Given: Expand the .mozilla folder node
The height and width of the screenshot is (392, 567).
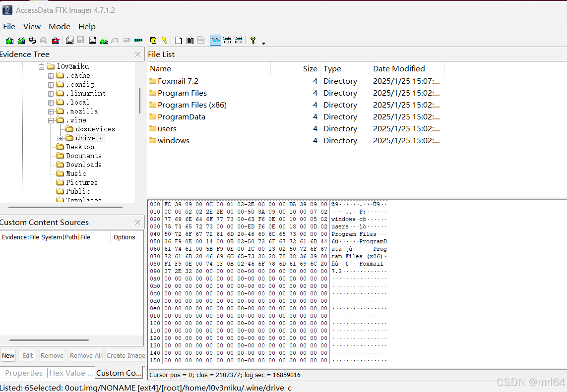Looking at the screenshot, I should pos(51,112).
